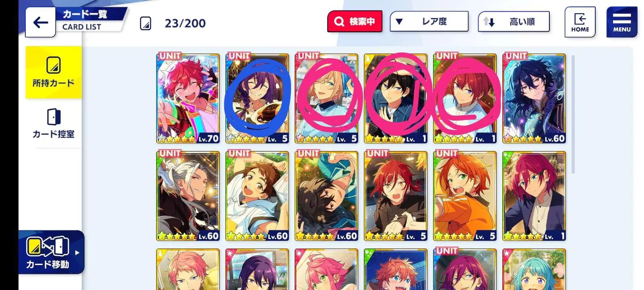Select the teal-haired card in bottom row

pyautogui.click(x=534, y=269)
